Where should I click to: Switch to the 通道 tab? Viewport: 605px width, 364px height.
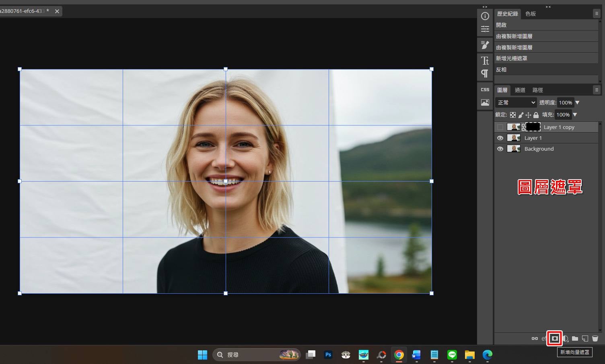pyautogui.click(x=520, y=90)
